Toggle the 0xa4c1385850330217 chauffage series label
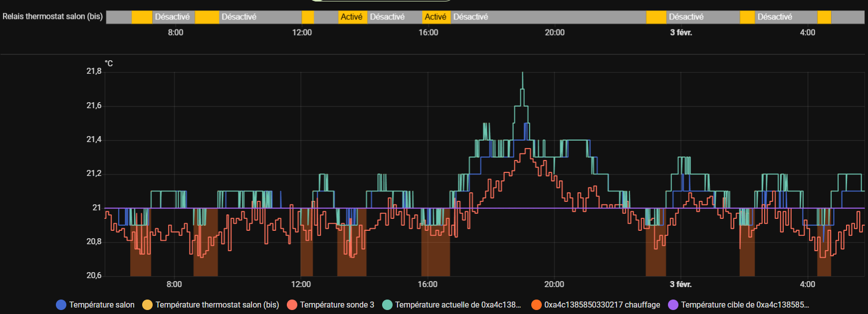Screen dimensions: 868x314 pyautogui.click(x=602, y=305)
